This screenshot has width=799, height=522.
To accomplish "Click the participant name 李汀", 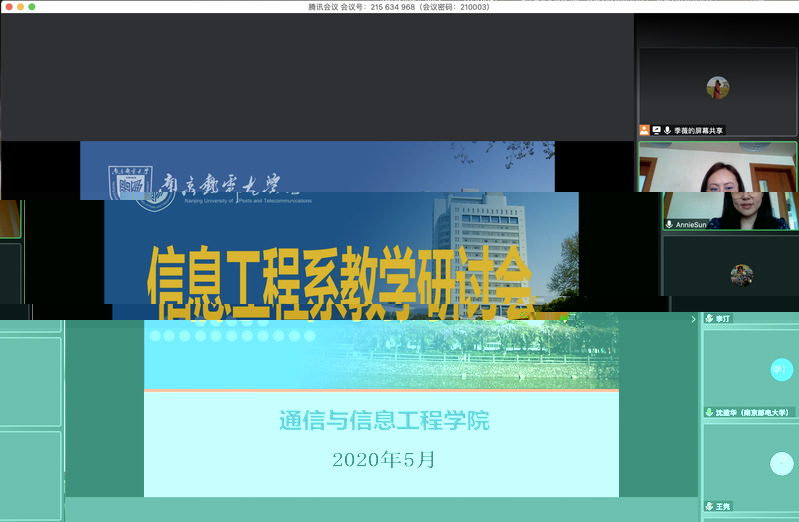I will [x=723, y=319].
